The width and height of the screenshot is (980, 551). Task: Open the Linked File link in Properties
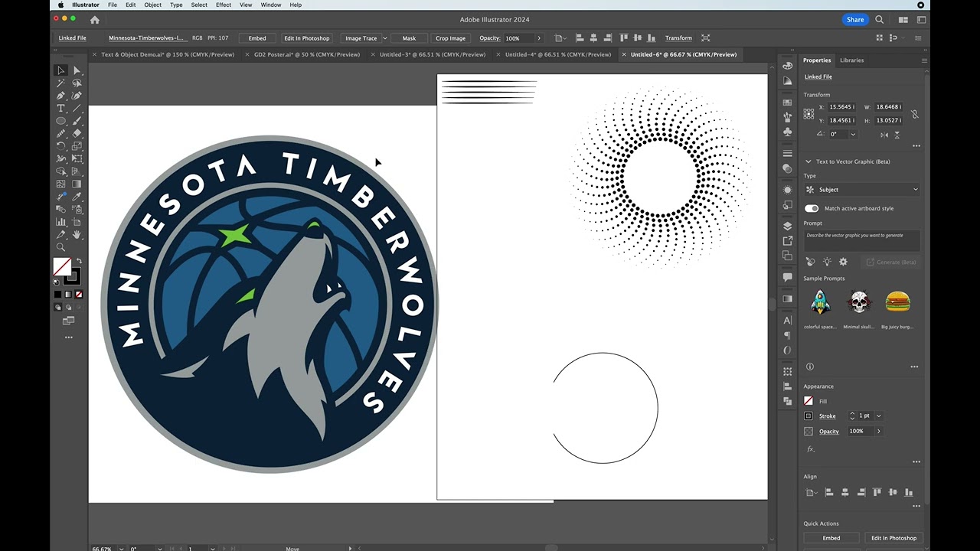818,77
